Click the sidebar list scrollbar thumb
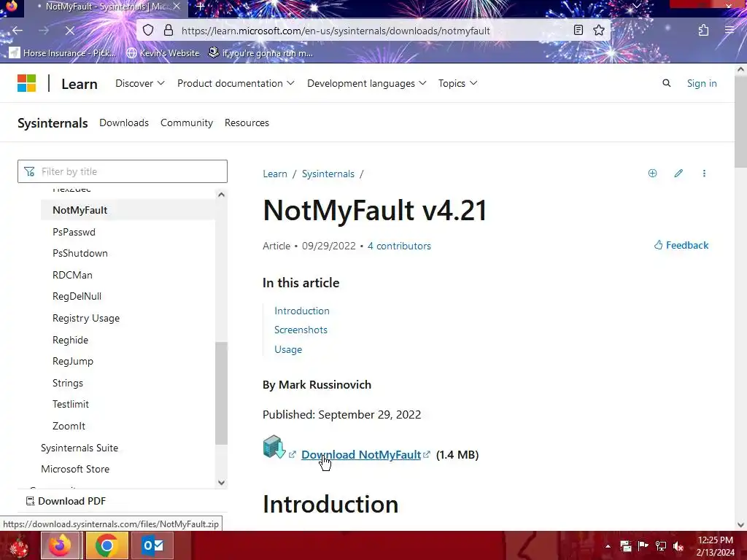Image resolution: width=747 pixels, height=560 pixels. (221, 393)
